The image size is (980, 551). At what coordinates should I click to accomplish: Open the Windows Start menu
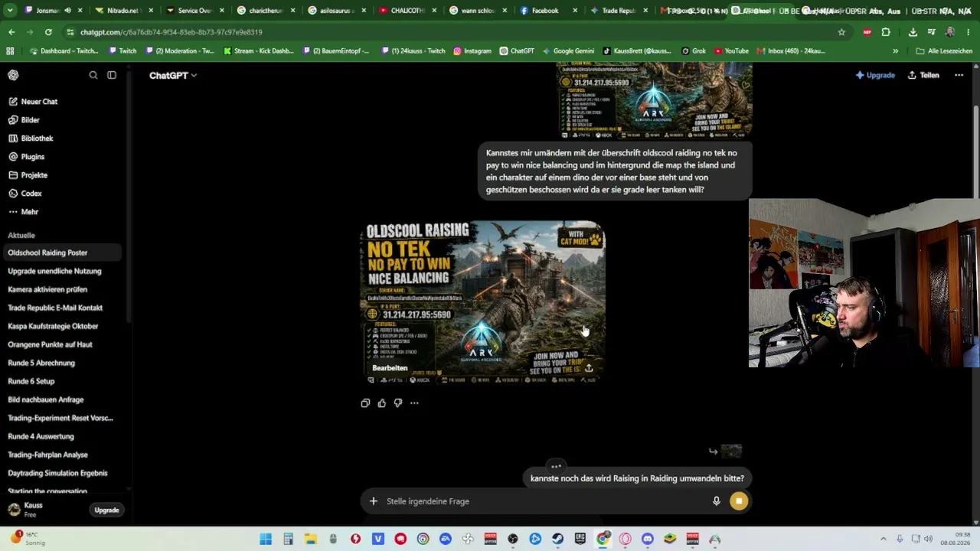[266, 539]
